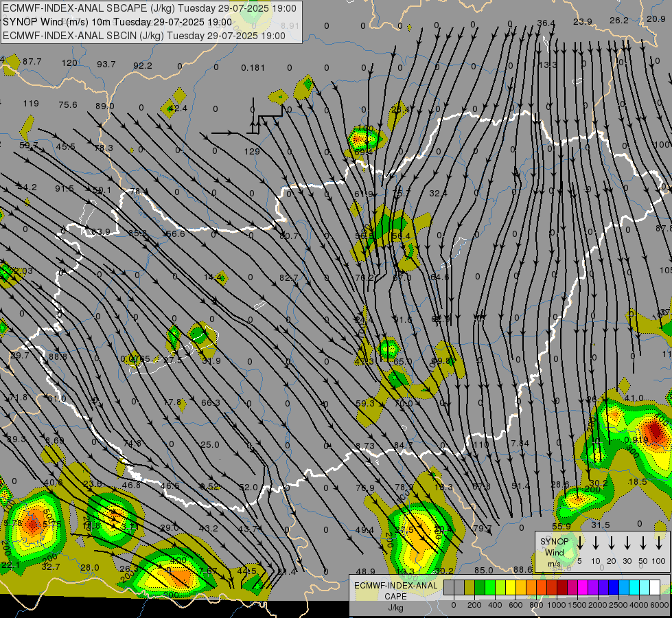Viewport: 672px width, 618px height.
Task: Click the 92.2 map value
Action: pyautogui.click(x=143, y=66)
